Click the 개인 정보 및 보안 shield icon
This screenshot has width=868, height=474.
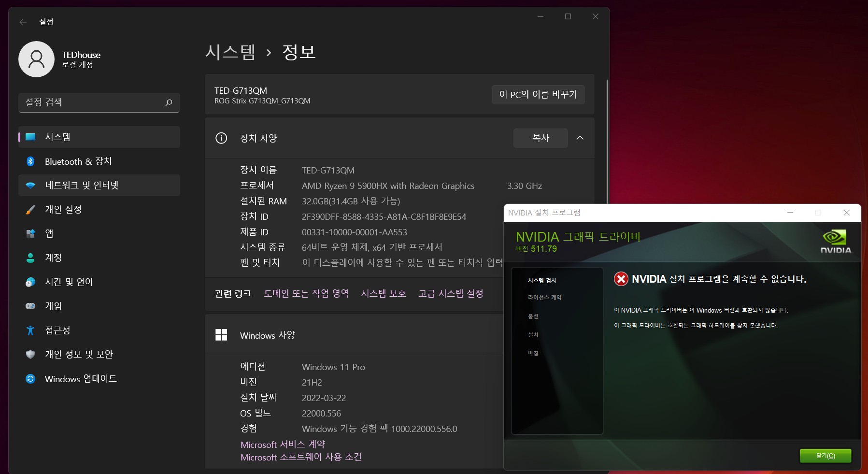click(30, 355)
